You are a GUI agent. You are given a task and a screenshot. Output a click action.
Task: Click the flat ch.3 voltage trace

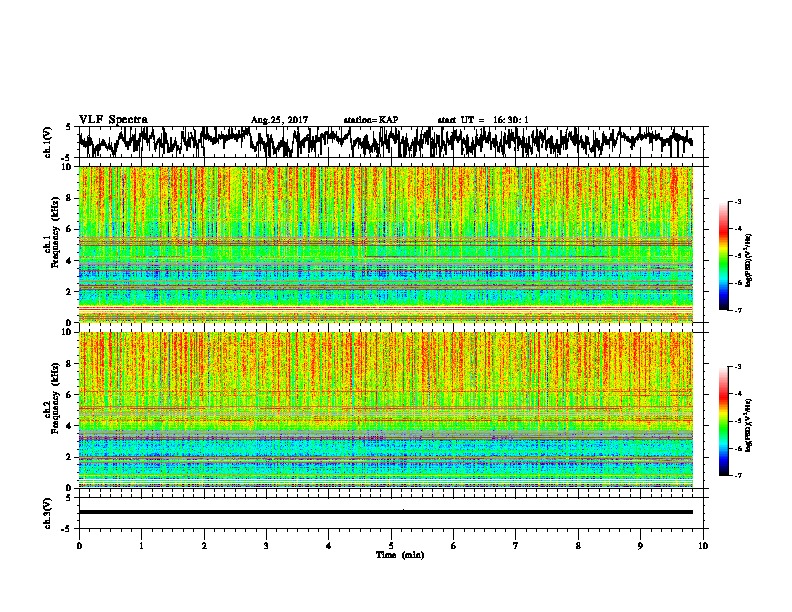point(385,512)
